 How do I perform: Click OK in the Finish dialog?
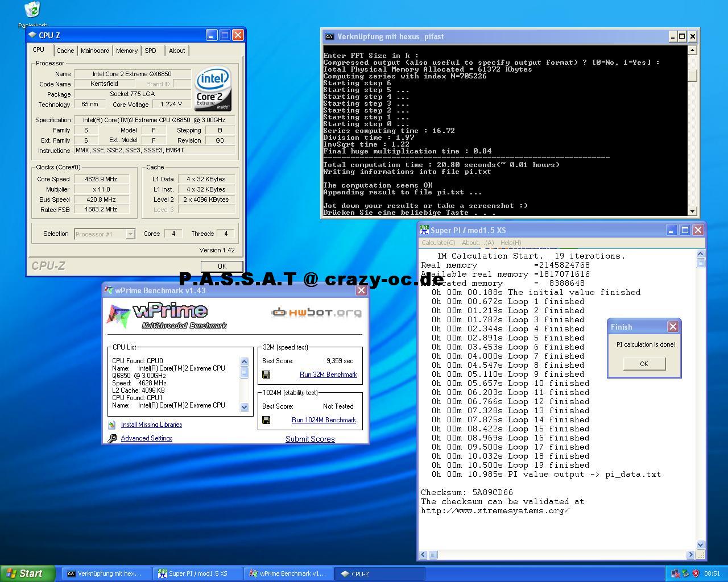[x=644, y=364]
